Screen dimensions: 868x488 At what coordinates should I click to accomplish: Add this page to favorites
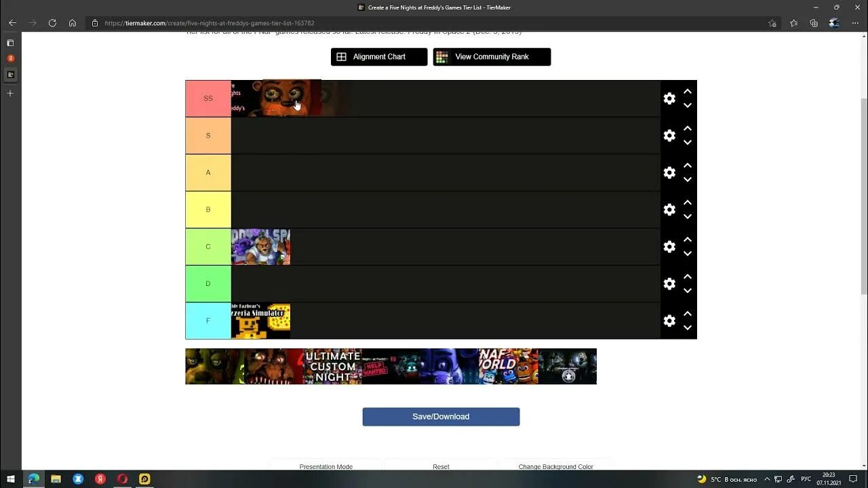pos(772,23)
